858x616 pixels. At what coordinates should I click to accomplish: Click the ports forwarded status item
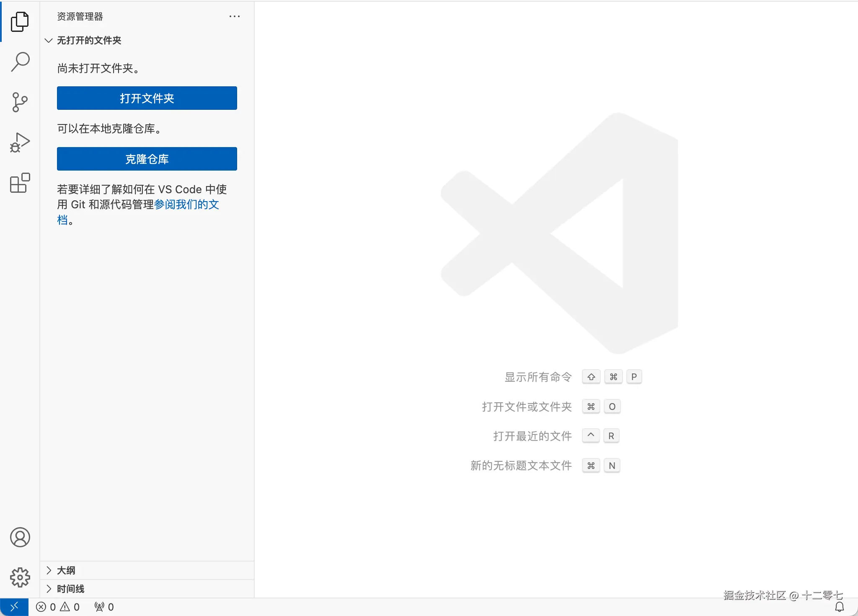click(x=104, y=607)
